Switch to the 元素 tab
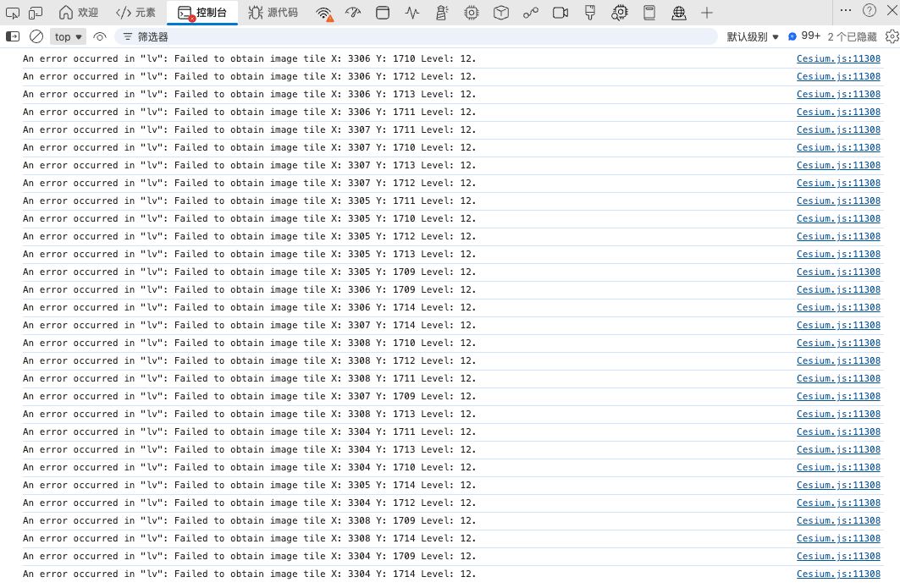 point(135,13)
